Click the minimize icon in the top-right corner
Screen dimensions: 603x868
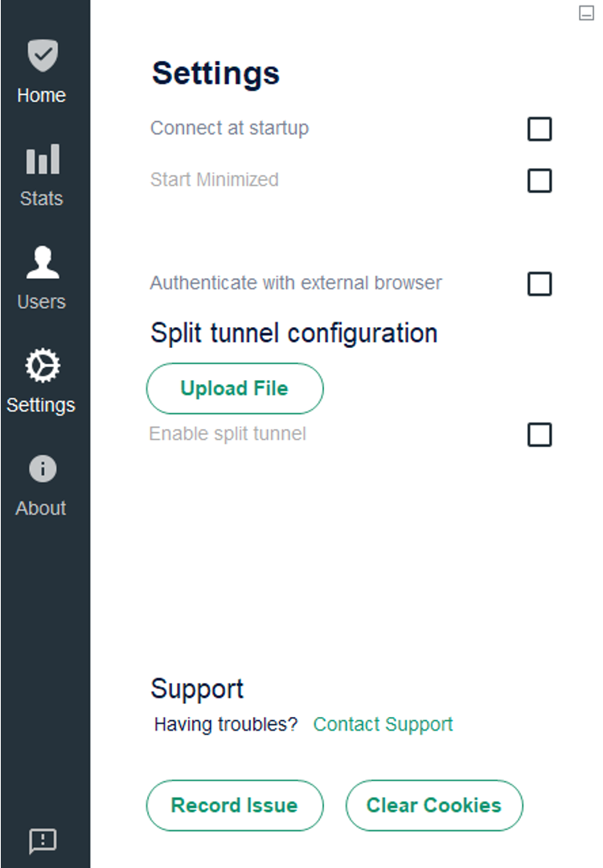tap(586, 14)
